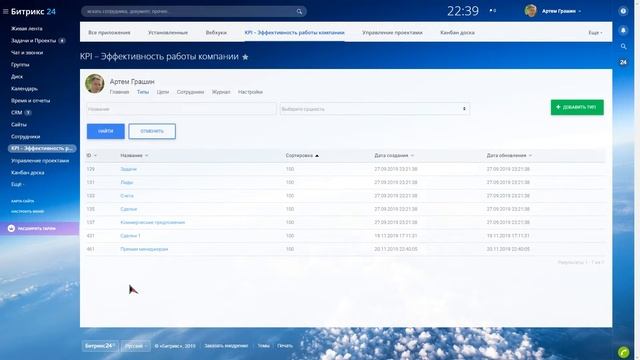Screen dimensions: 640x360
Task: Open the Лиды type link in the table
Action: pos(127,182)
